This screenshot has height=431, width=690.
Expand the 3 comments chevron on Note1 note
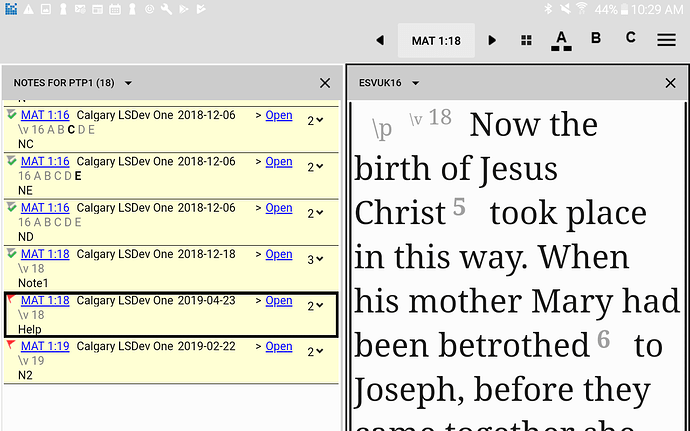pyautogui.click(x=315, y=259)
